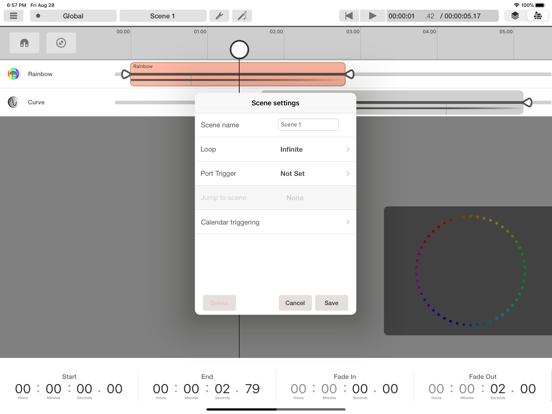The width and height of the screenshot is (552, 414).
Task: Click the End hundredths value 79
Action: [x=252, y=389]
